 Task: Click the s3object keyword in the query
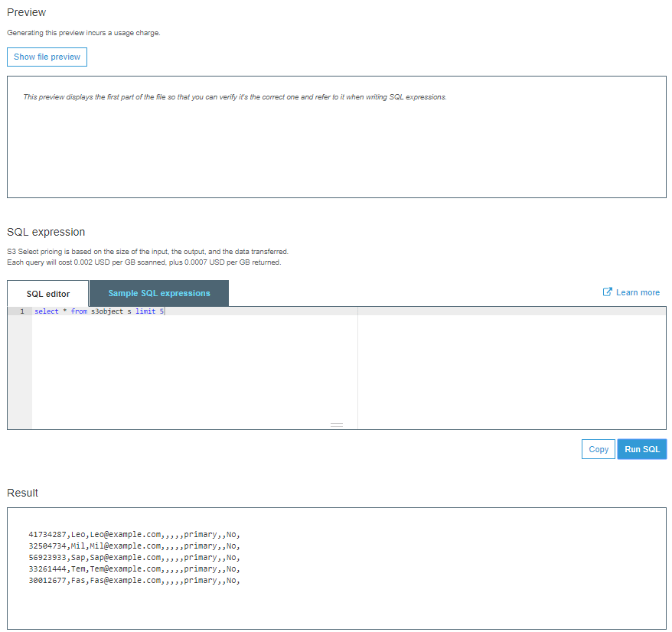(107, 311)
